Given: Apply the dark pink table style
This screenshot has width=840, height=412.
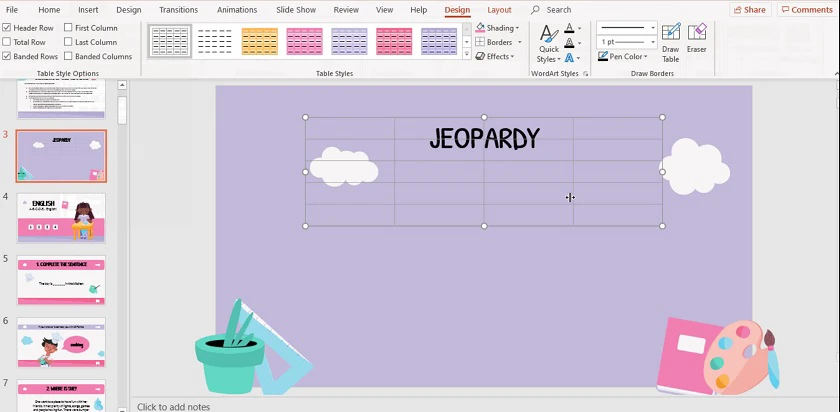Looking at the screenshot, I should coord(394,41).
